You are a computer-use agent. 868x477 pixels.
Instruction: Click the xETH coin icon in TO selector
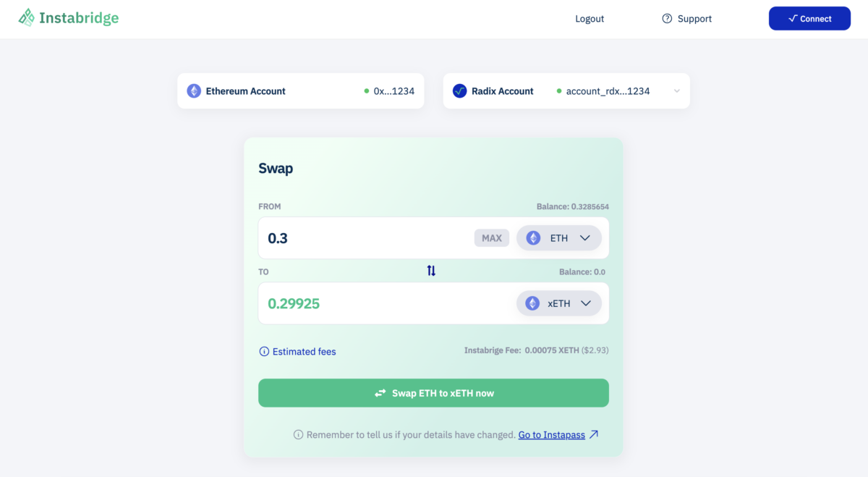pyautogui.click(x=532, y=303)
